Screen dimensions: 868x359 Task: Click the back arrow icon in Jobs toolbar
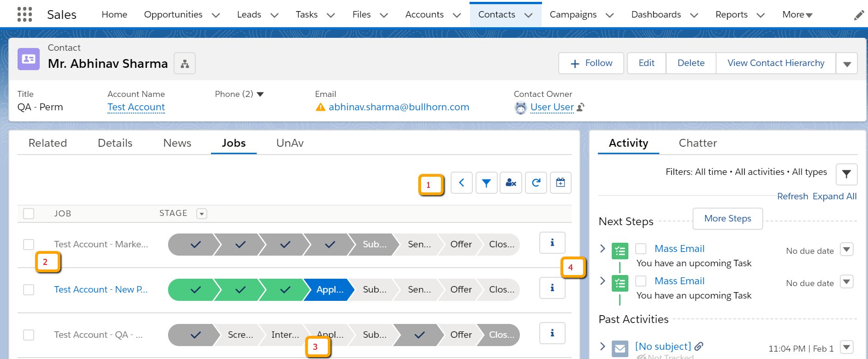click(x=461, y=183)
